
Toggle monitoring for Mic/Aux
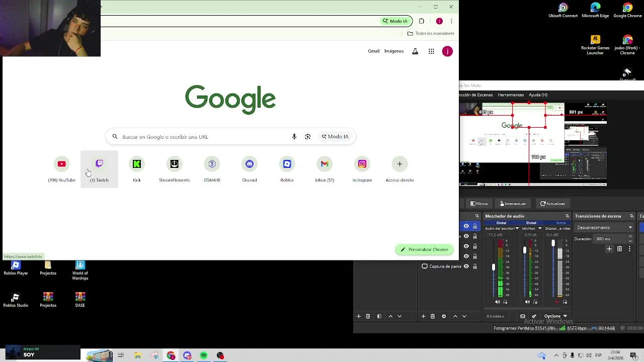535,302
